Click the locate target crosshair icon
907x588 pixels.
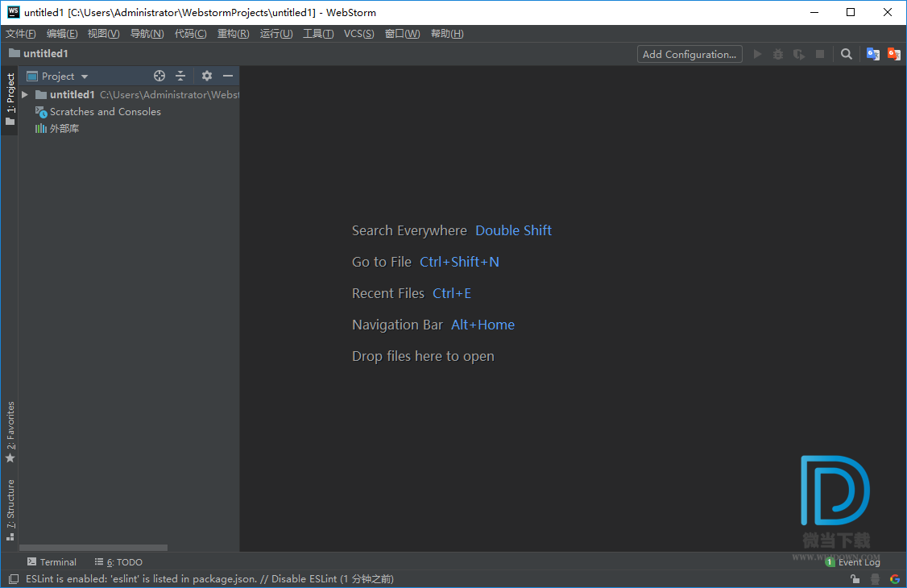coord(159,76)
